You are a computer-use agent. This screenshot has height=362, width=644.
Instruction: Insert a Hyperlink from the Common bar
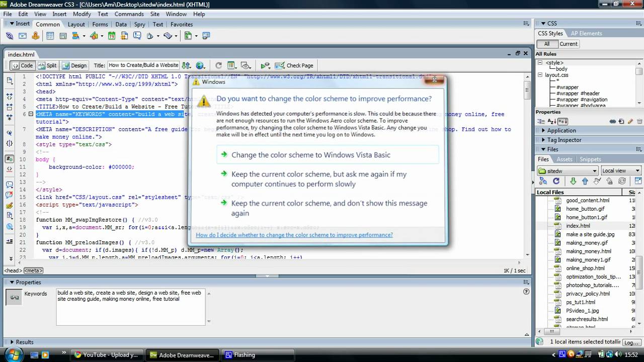(9, 36)
